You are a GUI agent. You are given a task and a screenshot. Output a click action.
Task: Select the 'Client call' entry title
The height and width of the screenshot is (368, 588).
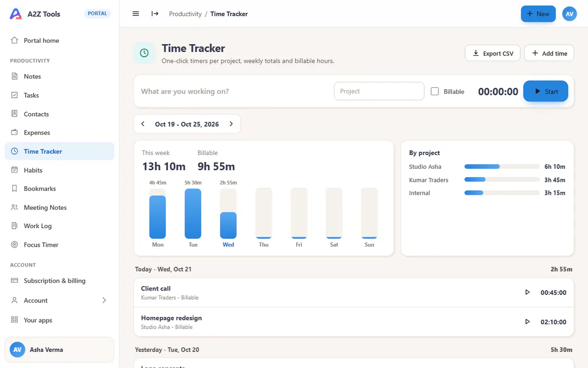pos(156,289)
